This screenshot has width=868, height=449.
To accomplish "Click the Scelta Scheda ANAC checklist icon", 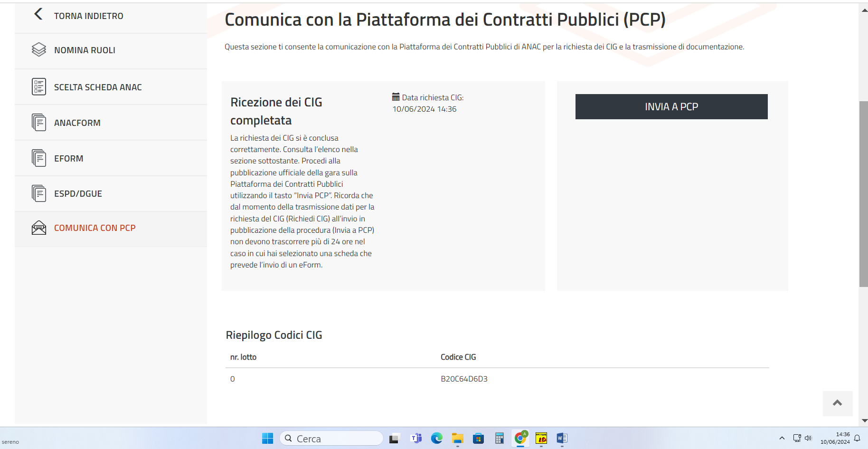I will click(x=39, y=87).
